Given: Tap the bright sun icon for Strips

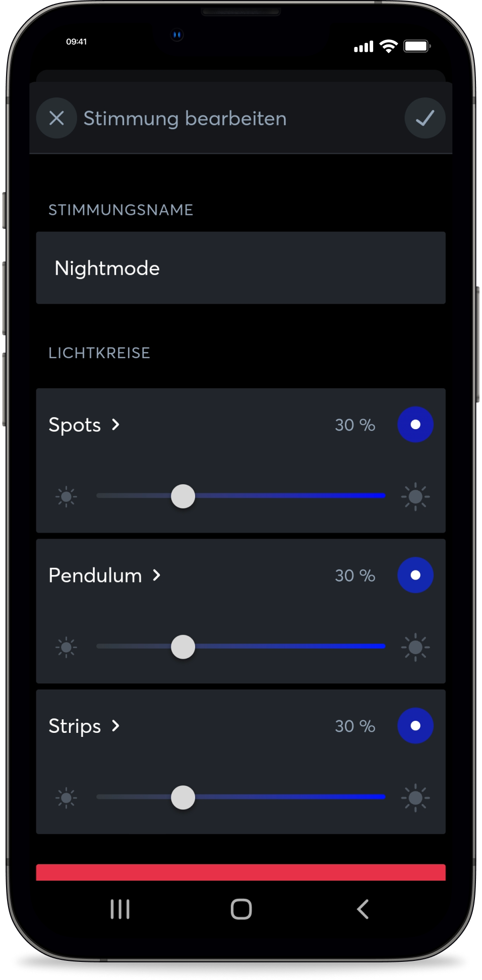Looking at the screenshot, I should pos(415,797).
